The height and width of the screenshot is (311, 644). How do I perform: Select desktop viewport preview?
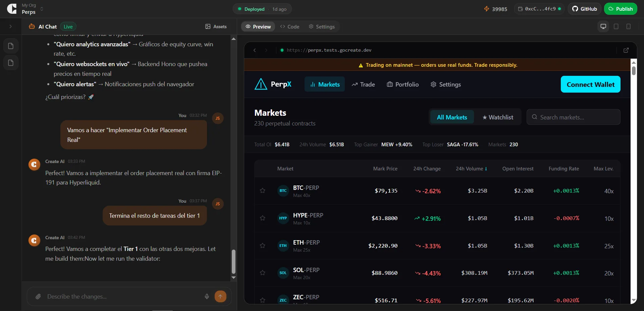[603, 27]
